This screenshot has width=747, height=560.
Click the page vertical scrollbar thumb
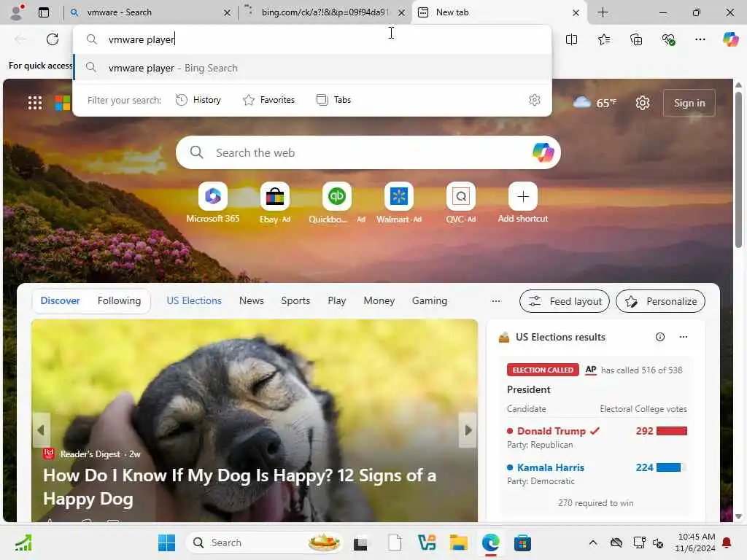[x=738, y=169]
